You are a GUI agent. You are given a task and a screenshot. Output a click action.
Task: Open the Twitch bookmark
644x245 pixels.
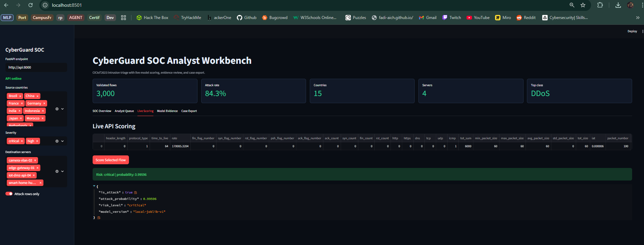pyautogui.click(x=452, y=18)
